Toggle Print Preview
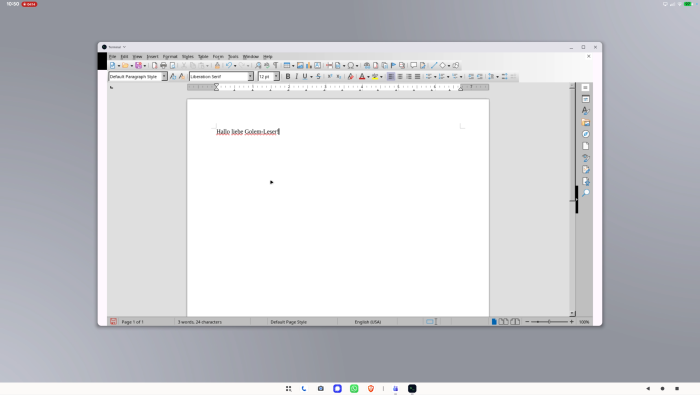 (172, 66)
